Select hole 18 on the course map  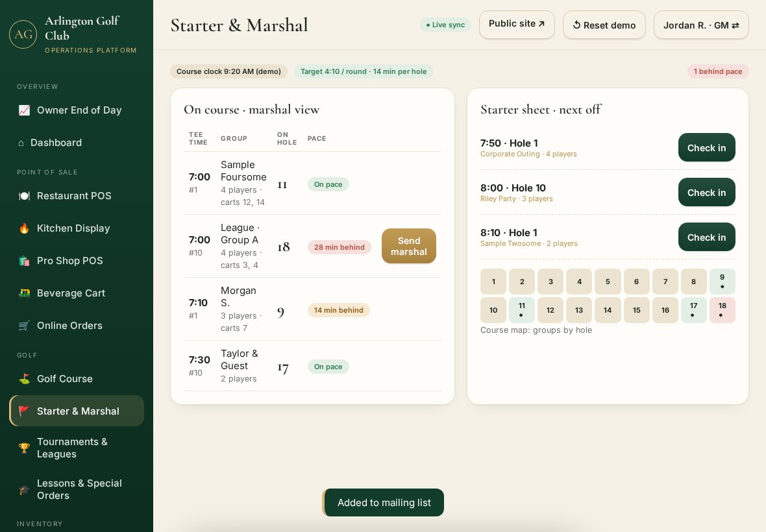click(x=722, y=310)
